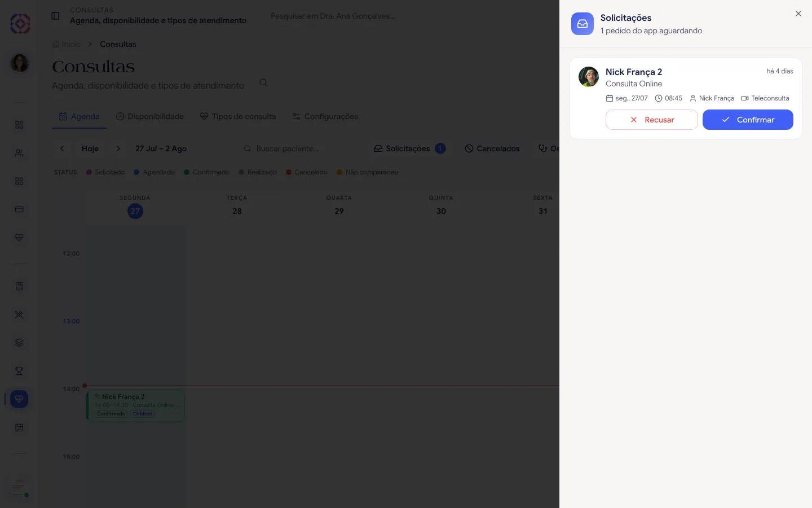
Task: Click the Solicitações inbox icon in panel header
Action: click(582, 24)
